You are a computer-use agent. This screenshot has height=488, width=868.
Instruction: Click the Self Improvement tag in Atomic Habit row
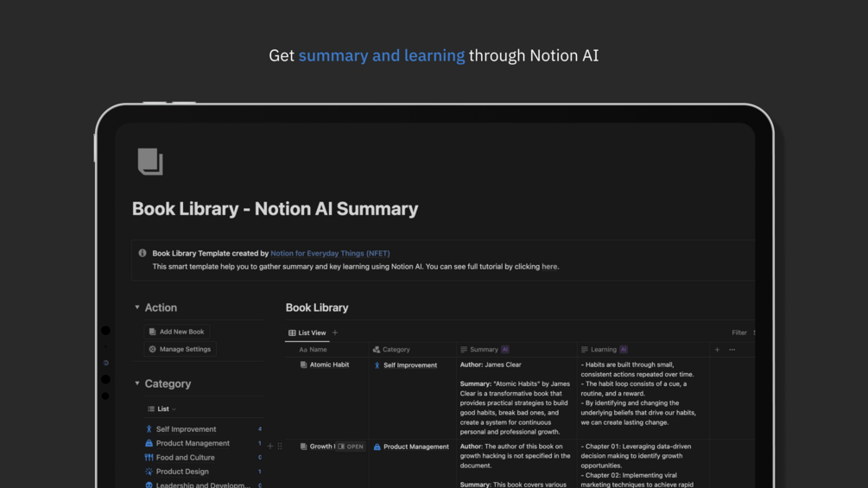(405, 365)
